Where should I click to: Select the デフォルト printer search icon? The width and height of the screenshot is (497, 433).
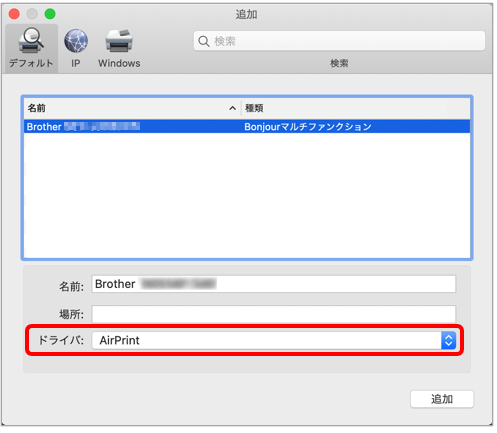coord(31,48)
